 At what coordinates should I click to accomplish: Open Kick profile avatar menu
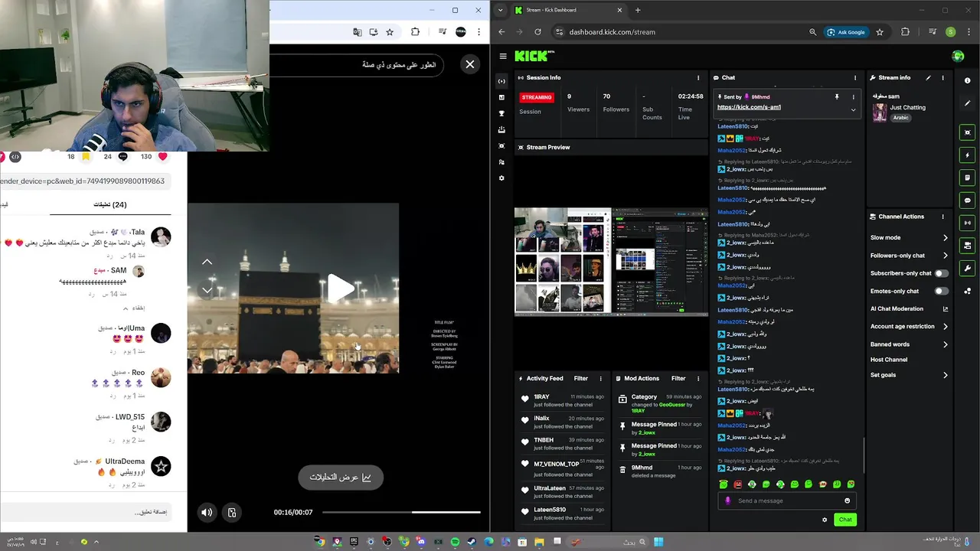click(958, 56)
